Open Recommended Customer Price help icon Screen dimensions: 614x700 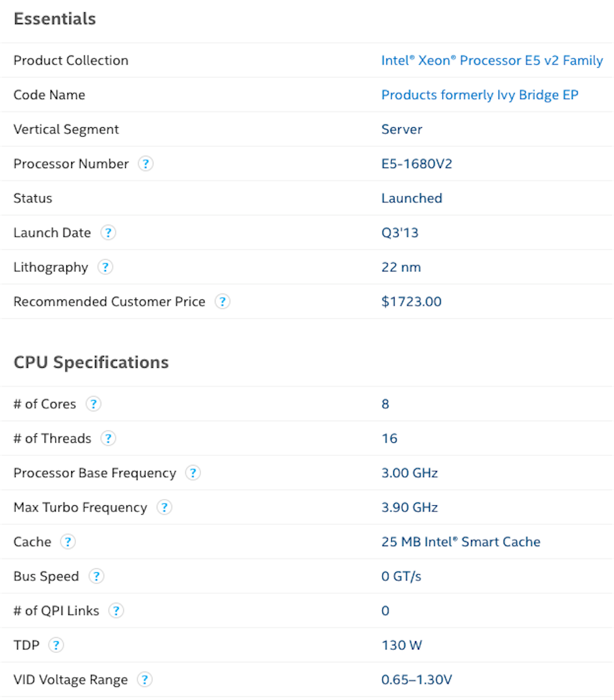[222, 301]
